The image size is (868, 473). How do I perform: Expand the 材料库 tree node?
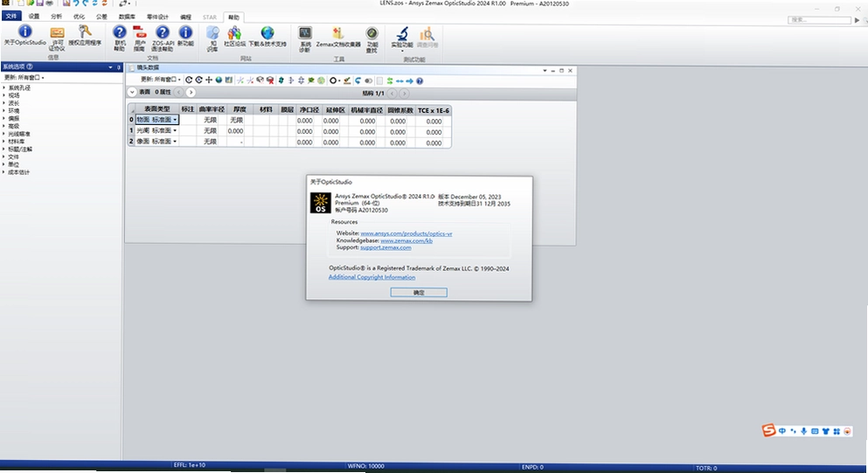[x=3, y=142]
